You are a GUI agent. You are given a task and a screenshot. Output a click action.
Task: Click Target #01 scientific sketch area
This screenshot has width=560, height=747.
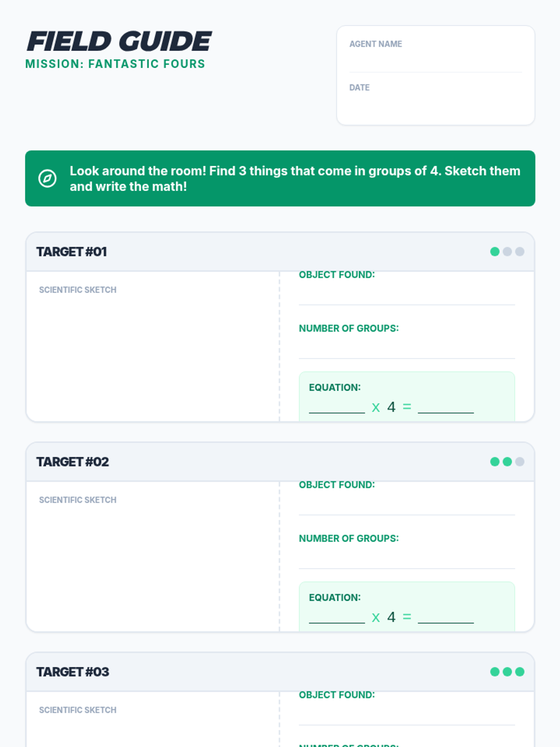pos(153,355)
